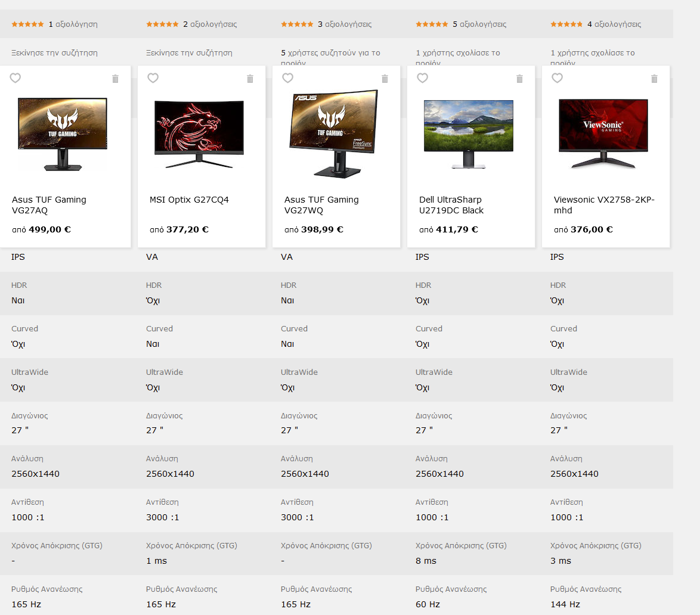
Task: Start discussion for MSI Optix column
Action: [189, 52]
